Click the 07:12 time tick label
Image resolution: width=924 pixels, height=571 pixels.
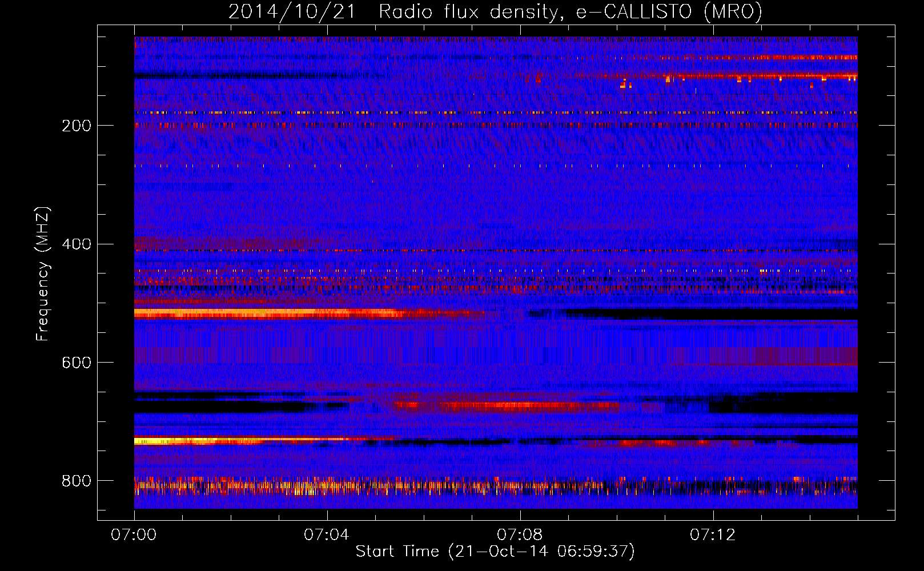713,535
